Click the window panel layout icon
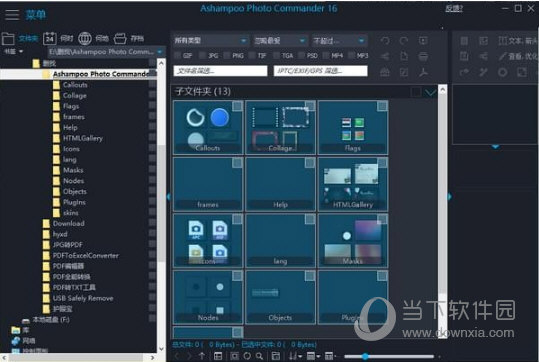Viewport: 539px width, 362px height. tap(276, 356)
